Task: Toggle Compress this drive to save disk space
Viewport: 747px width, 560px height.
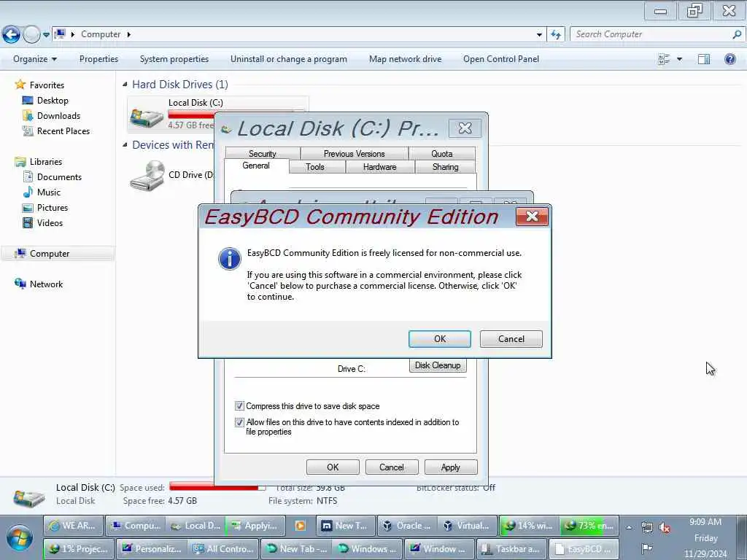Action: [x=239, y=406]
